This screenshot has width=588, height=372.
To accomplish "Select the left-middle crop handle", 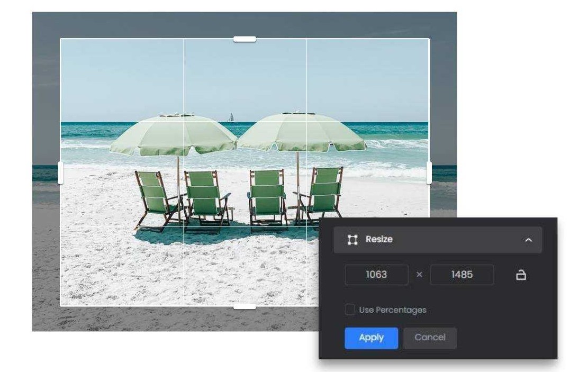I will (60, 173).
